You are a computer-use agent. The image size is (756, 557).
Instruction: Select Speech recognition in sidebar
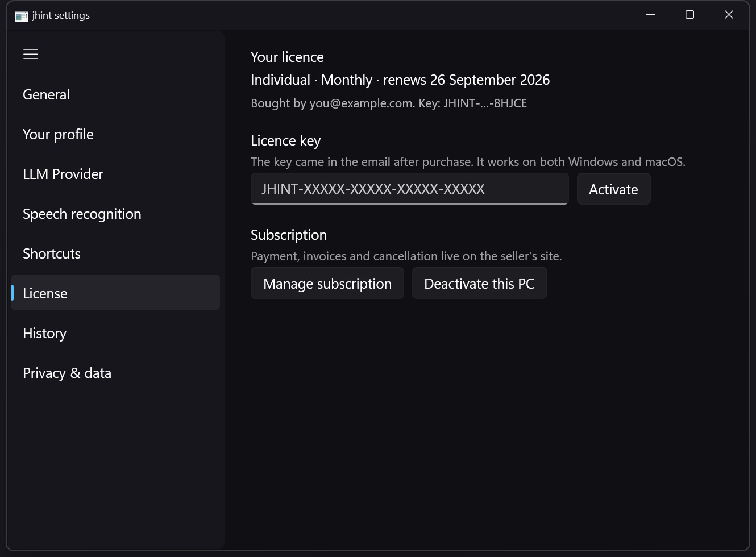coord(115,214)
